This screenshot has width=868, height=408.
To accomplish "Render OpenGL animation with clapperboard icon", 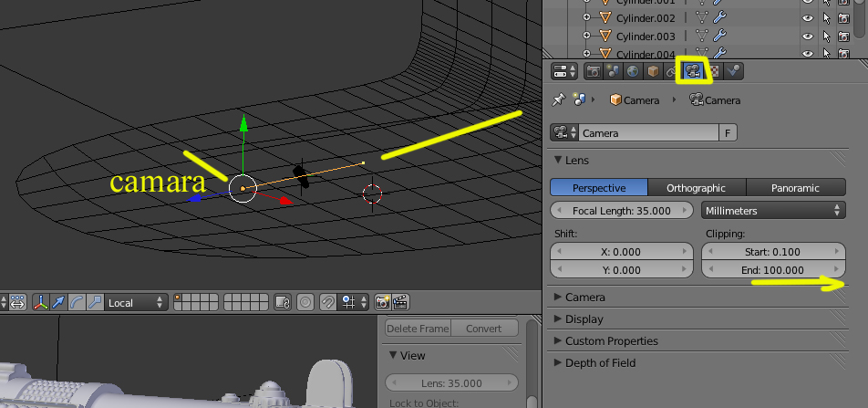I will (401, 303).
